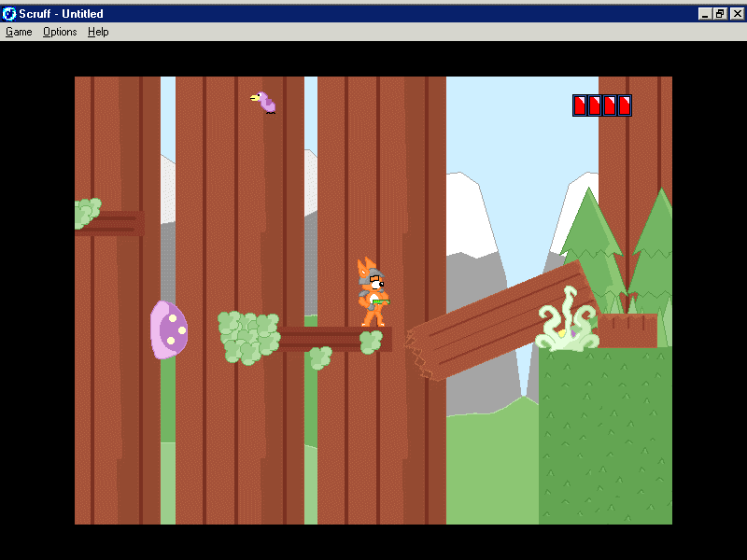Open the Help menu

pyautogui.click(x=98, y=32)
